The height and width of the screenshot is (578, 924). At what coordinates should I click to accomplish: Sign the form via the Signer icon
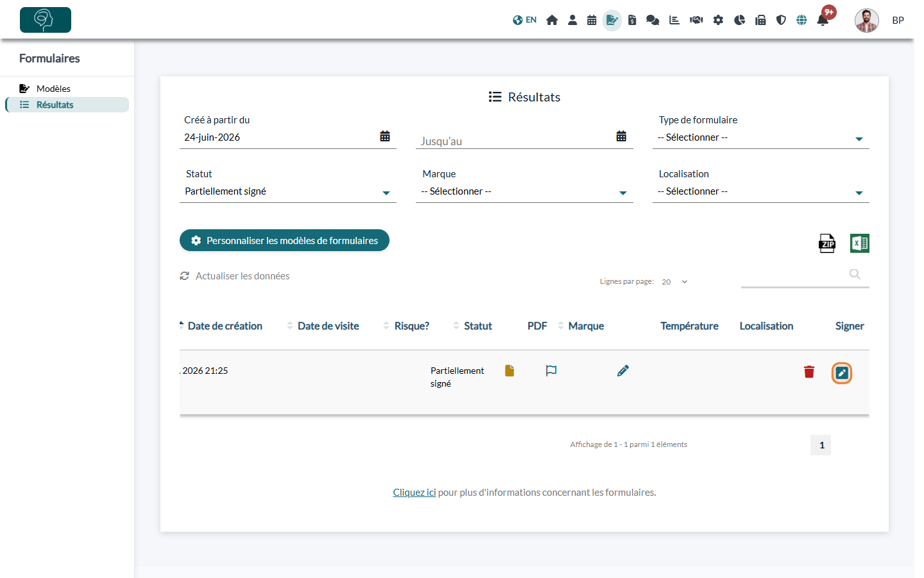[842, 373]
